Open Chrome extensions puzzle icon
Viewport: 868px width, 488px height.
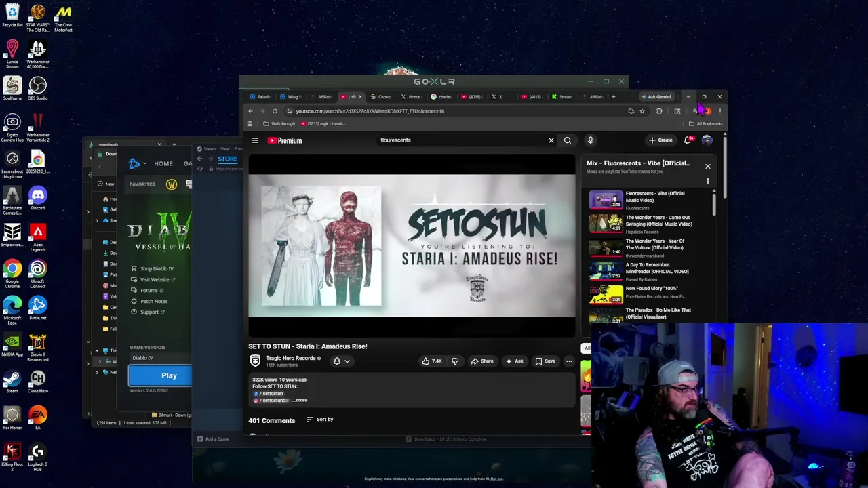(659, 111)
